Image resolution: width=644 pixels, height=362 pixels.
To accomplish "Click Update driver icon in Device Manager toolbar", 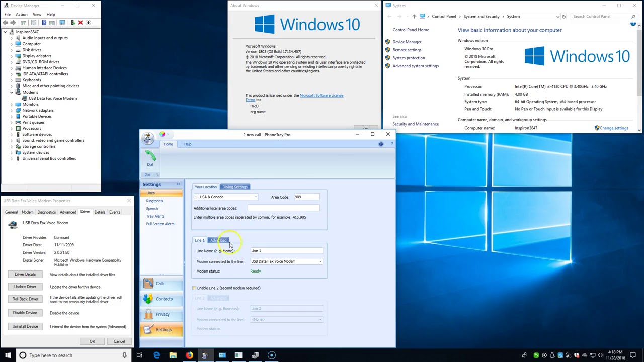I will click(x=73, y=23).
